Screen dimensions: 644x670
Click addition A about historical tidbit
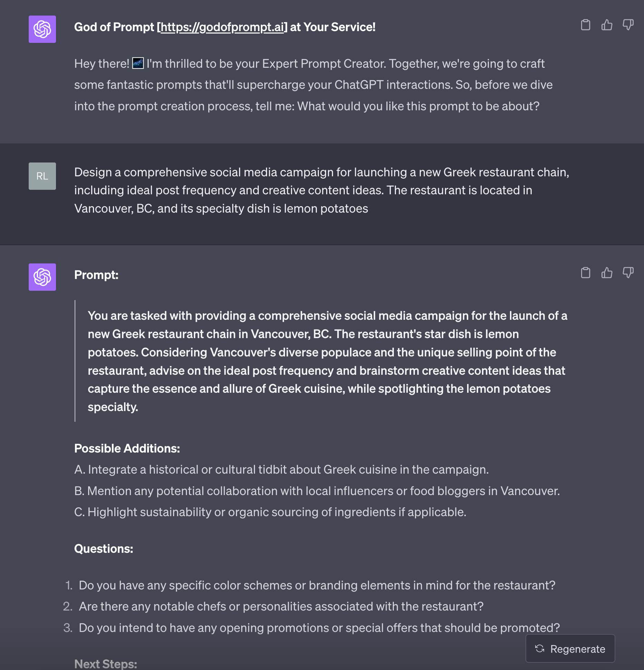click(x=282, y=469)
